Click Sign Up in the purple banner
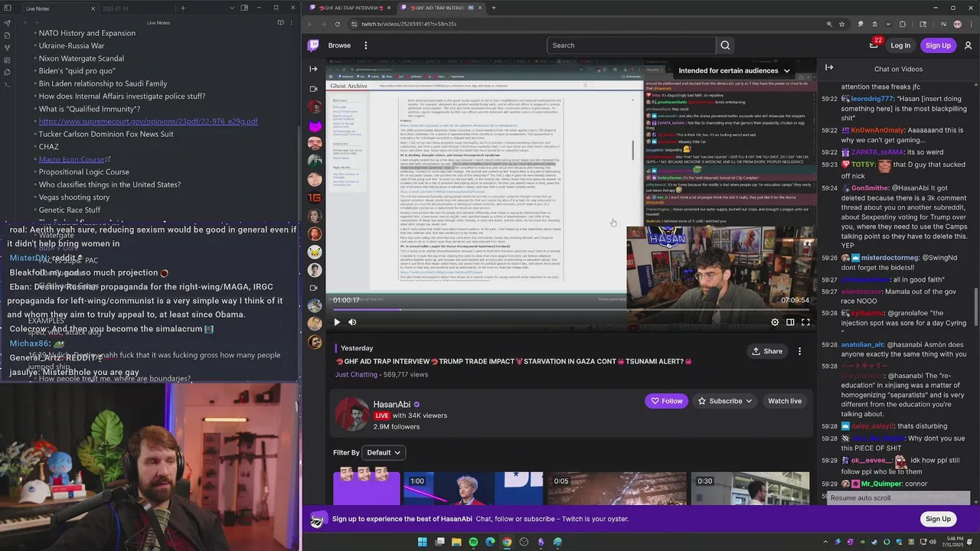The height and width of the screenshot is (551, 980). [938, 519]
